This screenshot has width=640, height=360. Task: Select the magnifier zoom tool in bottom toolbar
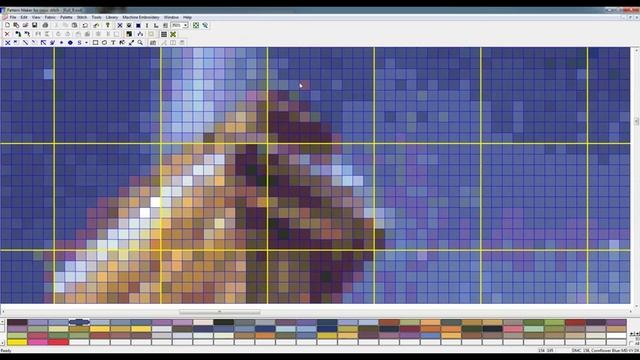click(x=140, y=42)
